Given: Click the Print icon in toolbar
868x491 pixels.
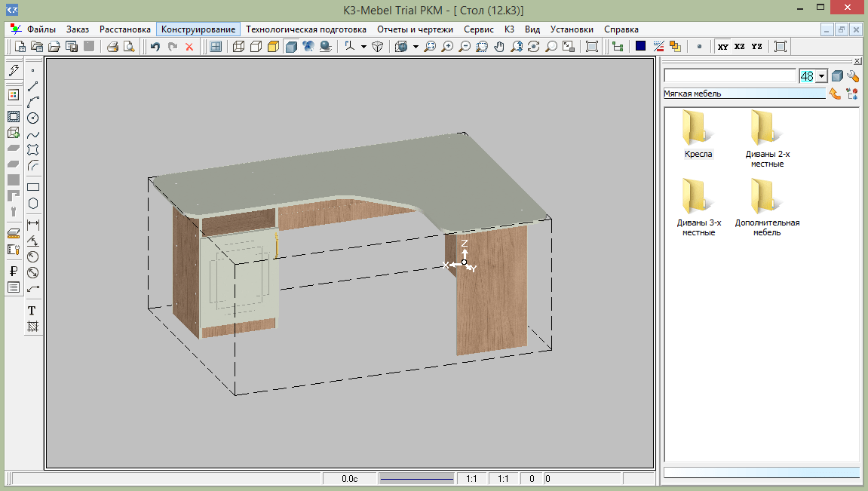Looking at the screenshot, I should pos(112,47).
